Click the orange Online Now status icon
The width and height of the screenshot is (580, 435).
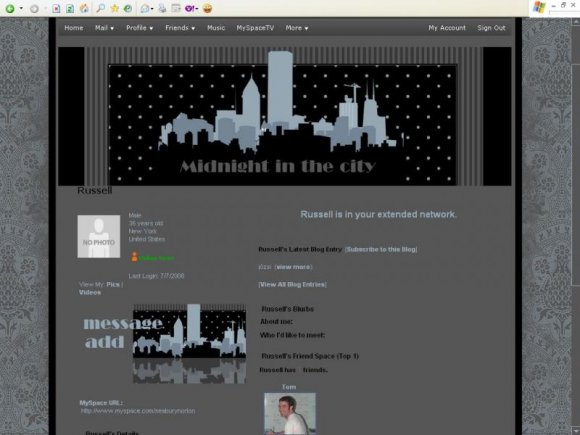click(134, 257)
